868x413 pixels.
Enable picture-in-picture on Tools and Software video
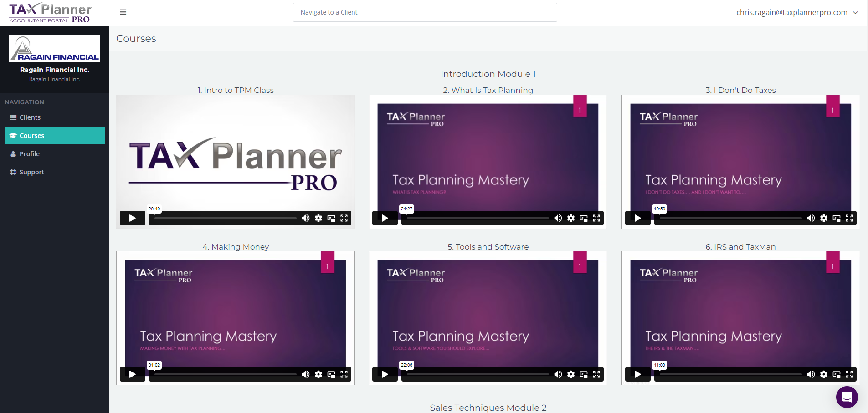(584, 374)
